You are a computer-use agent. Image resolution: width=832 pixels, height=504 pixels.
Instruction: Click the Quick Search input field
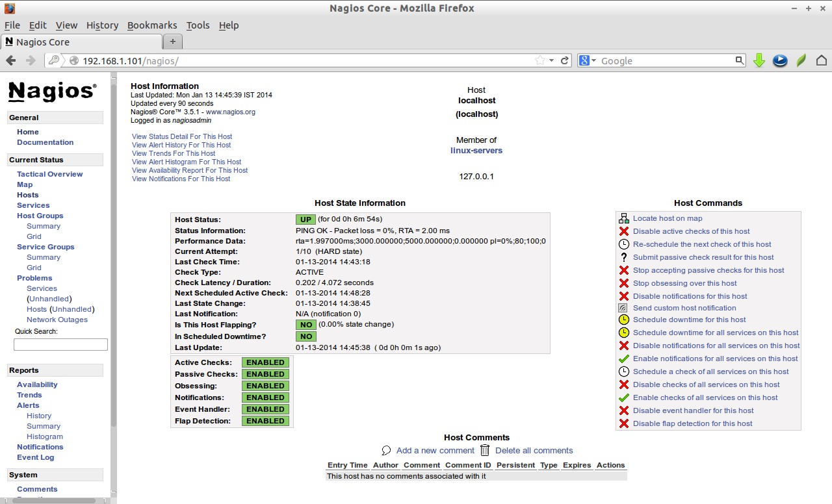60,345
